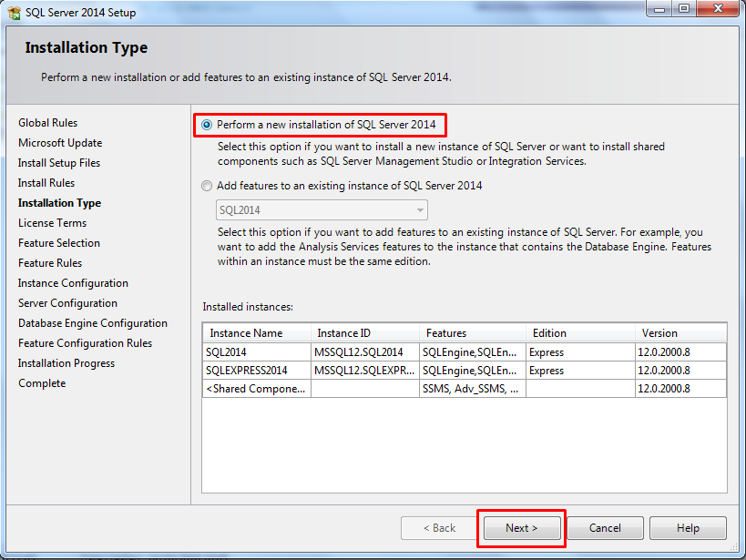Click version 12.0.2000.8 in Shared Components row
The height and width of the screenshot is (560, 746).
pos(680,388)
